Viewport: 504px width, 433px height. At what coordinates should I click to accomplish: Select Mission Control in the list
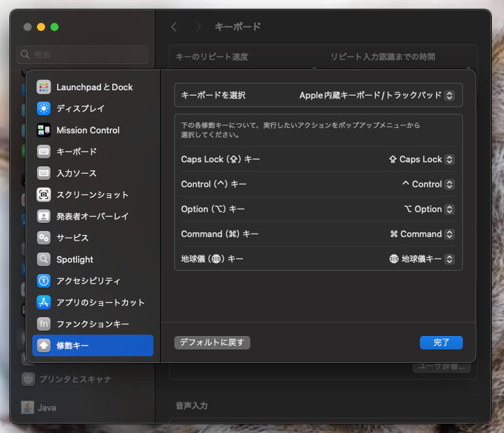coord(93,130)
